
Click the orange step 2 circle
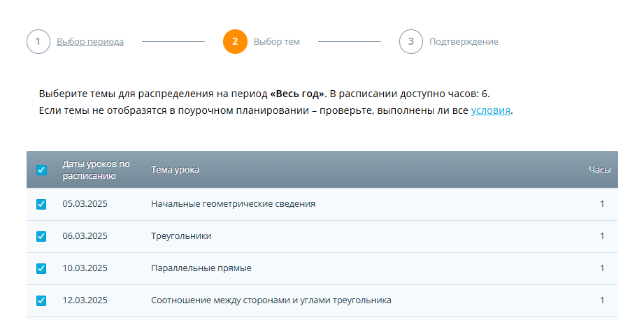(235, 42)
